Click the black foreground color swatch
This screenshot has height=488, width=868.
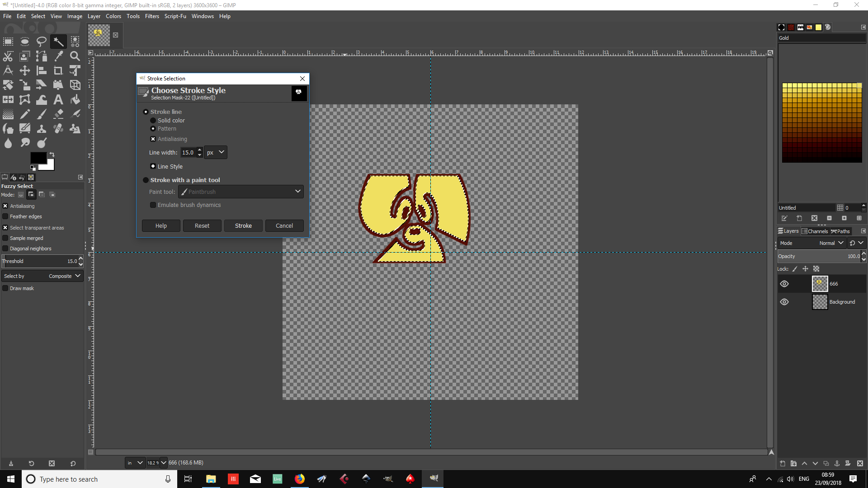[37, 158]
